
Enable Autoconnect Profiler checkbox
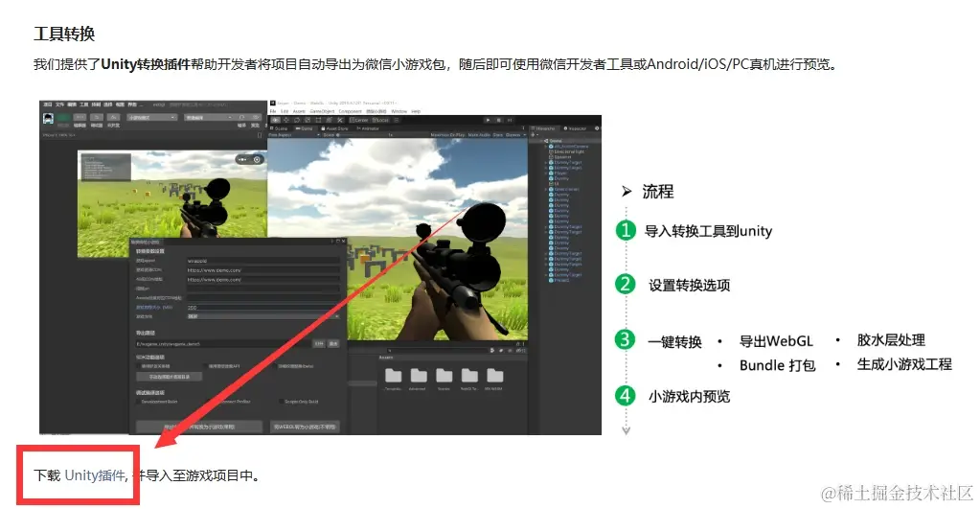click(x=210, y=402)
